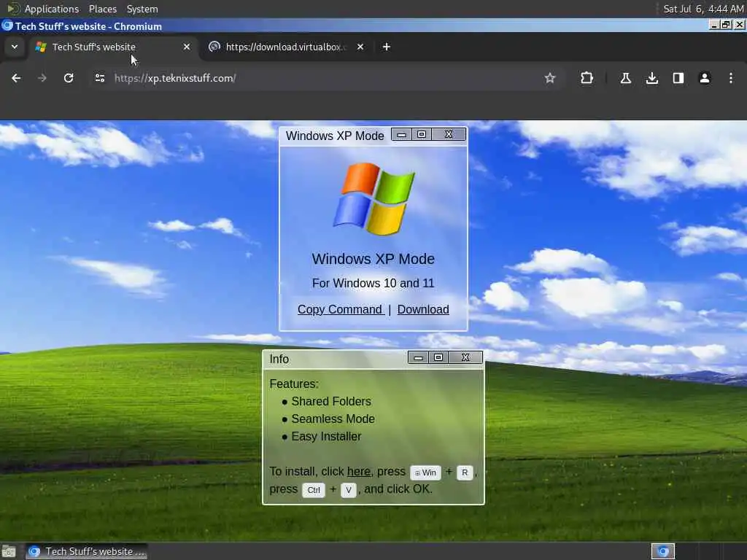Switch to download.virtualbox tab
The image size is (747, 560).
point(286,47)
